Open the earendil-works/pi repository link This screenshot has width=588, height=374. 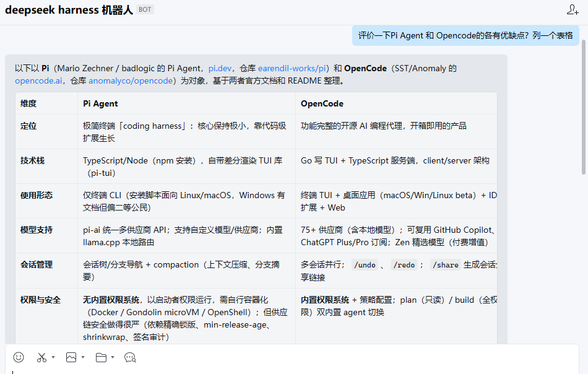tap(292, 68)
